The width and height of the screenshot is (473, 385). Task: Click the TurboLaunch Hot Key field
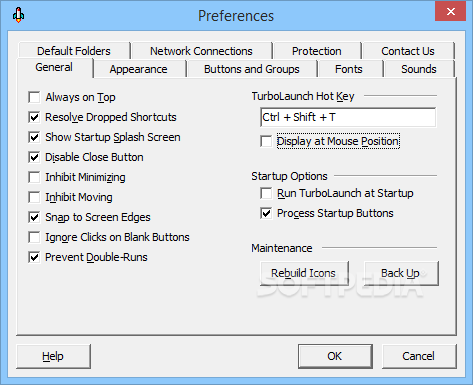348,117
